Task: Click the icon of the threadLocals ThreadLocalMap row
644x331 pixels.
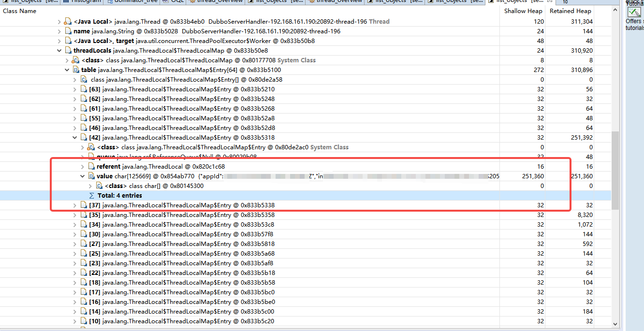Action: [68, 51]
